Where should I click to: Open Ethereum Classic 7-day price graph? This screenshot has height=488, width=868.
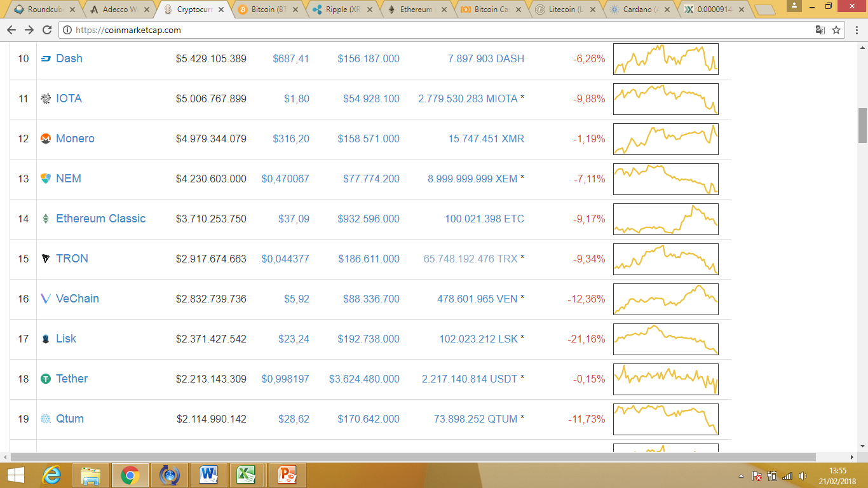click(666, 219)
